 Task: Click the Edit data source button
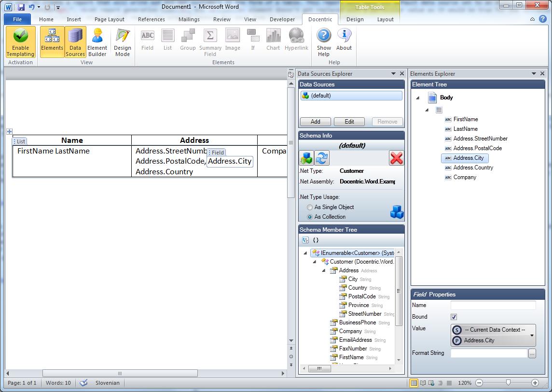coord(349,122)
